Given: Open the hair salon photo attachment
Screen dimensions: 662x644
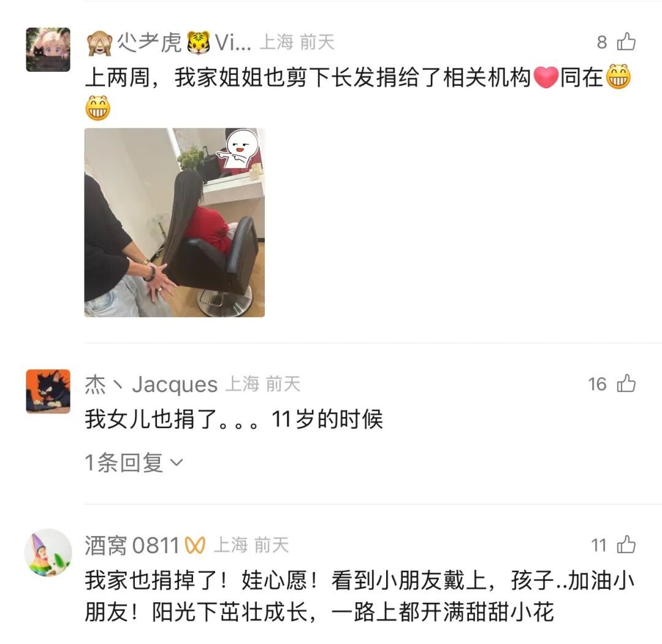Looking at the screenshot, I should pos(174,222).
